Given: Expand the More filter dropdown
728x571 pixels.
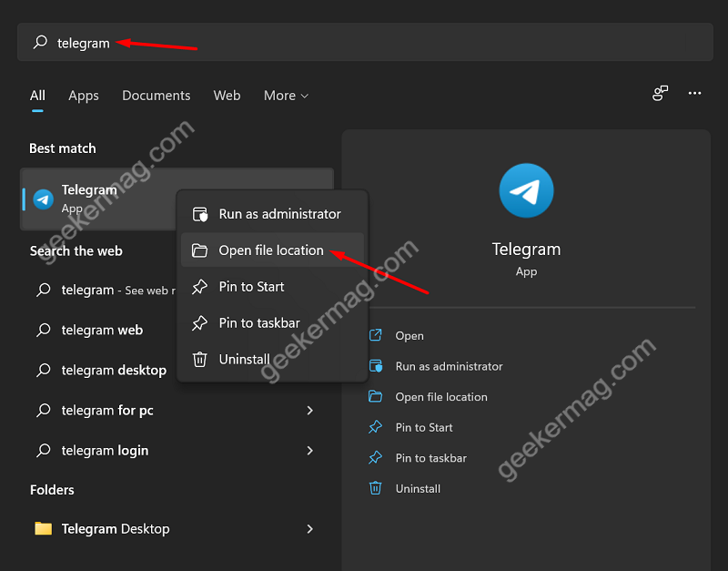Looking at the screenshot, I should click(286, 96).
